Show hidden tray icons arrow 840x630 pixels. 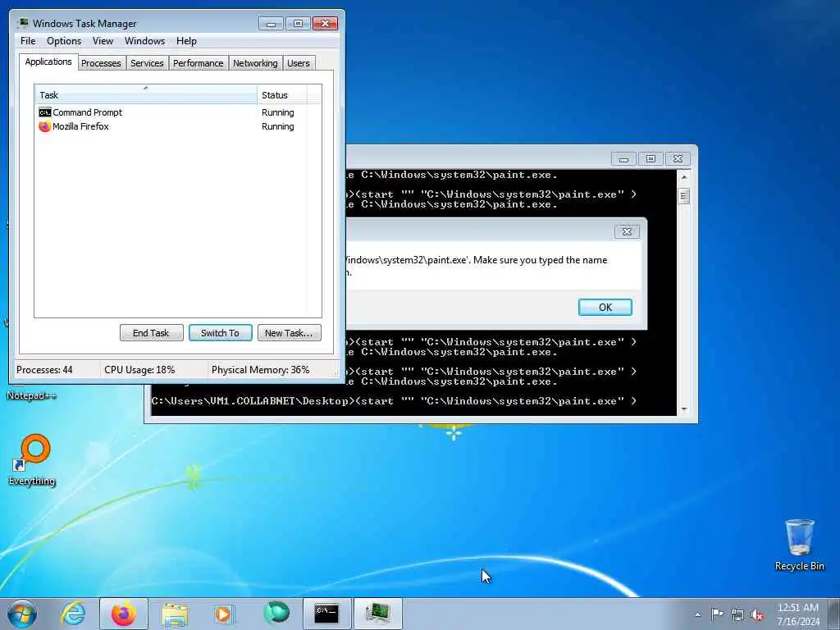pyautogui.click(x=697, y=614)
